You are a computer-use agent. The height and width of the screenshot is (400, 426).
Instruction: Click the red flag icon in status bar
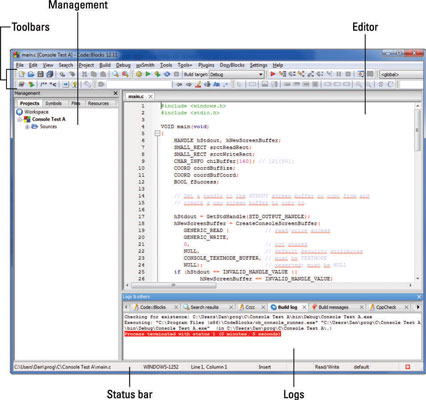point(407,367)
